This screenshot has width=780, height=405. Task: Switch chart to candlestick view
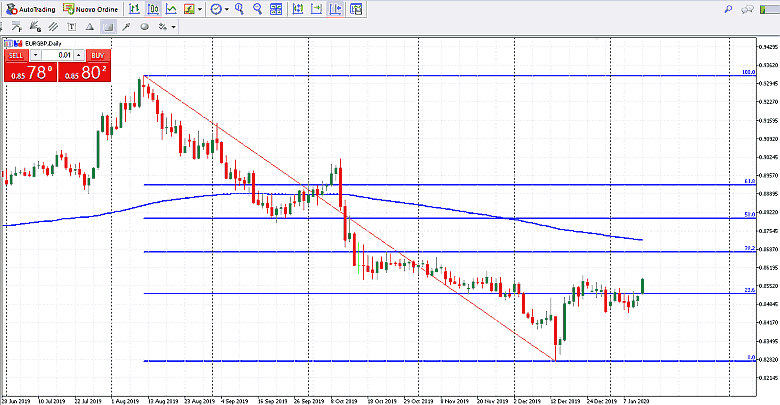[153, 9]
